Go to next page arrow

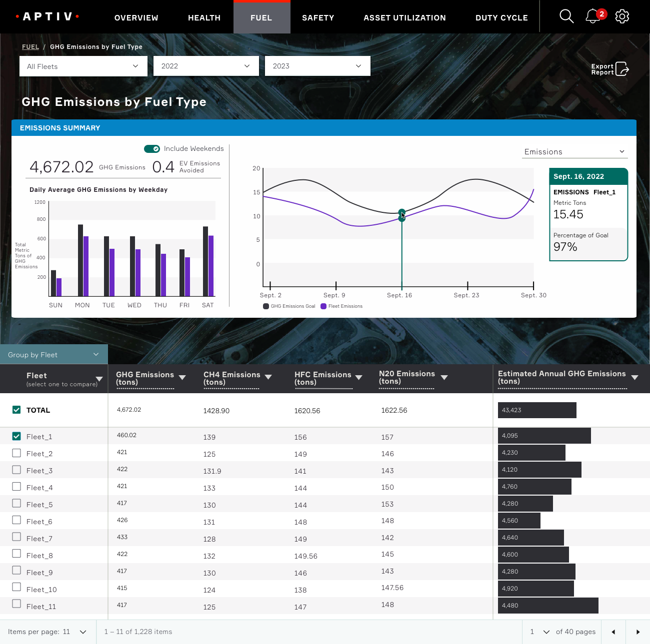point(637,632)
